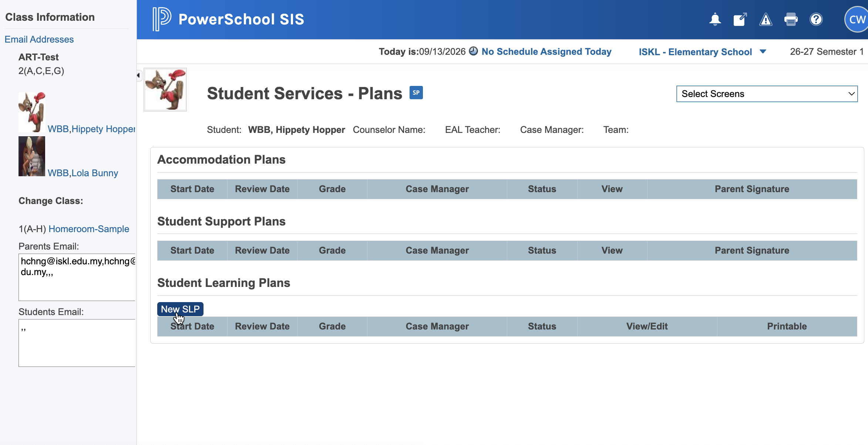Click the Student Learning Plans heading
This screenshot has height=445, width=868.
tap(223, 283)
